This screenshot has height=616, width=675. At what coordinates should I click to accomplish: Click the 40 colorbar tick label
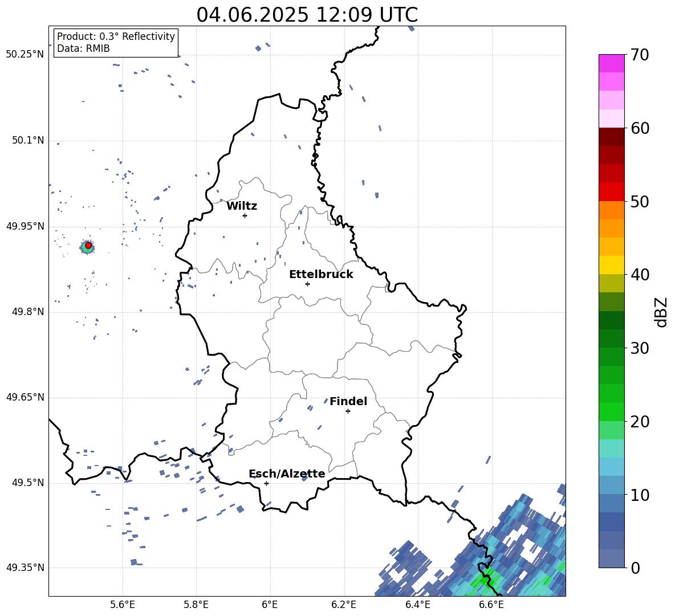(640, 275)
